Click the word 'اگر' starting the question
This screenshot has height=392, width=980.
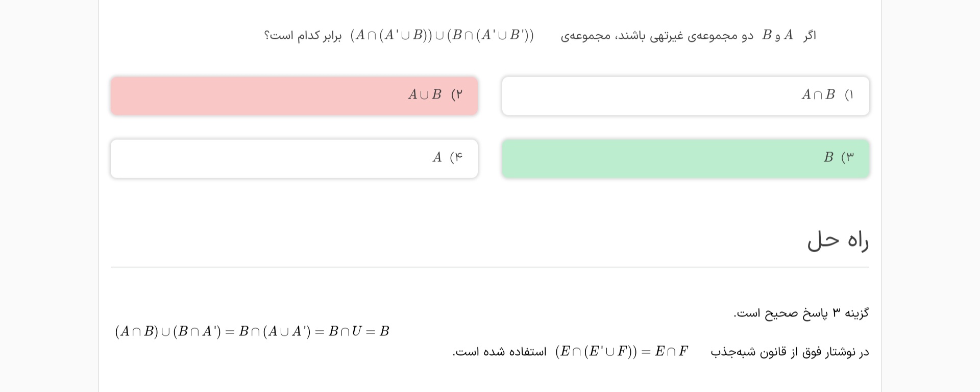pyautogui.click(x=810, y=36)
